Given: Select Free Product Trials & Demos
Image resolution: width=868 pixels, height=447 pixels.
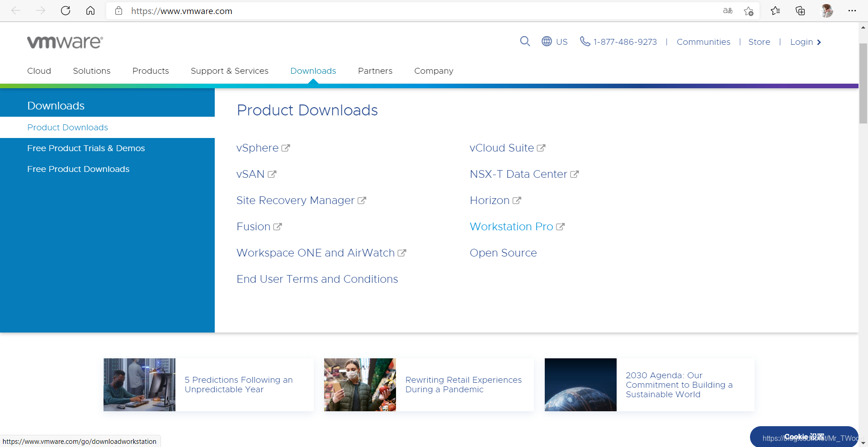Looking at the screenshot, I should point(86,148).
